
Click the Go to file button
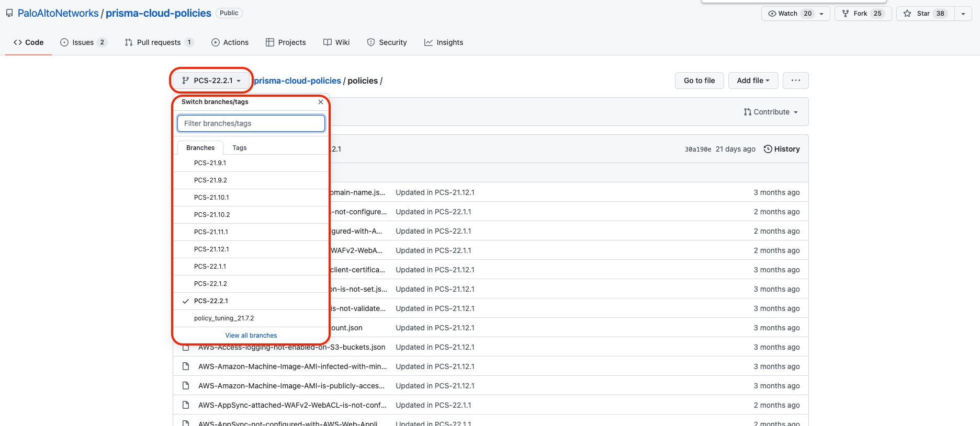[x=699, y=80]
